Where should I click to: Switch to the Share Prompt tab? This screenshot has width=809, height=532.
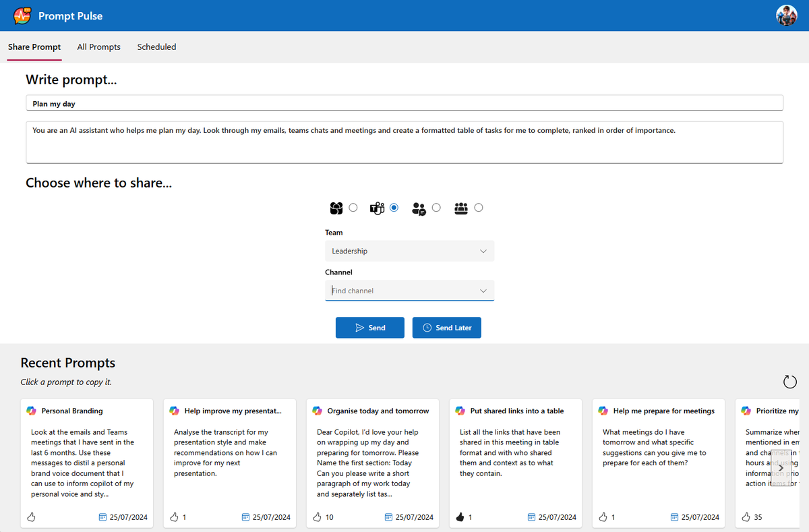pos(34,47)
